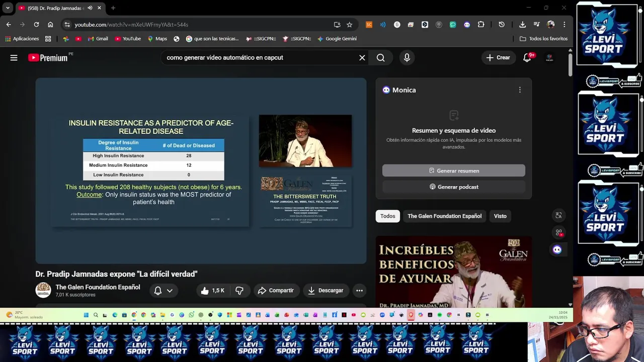Open WhatsApp from the taskbar

click(x=191, y=315)
